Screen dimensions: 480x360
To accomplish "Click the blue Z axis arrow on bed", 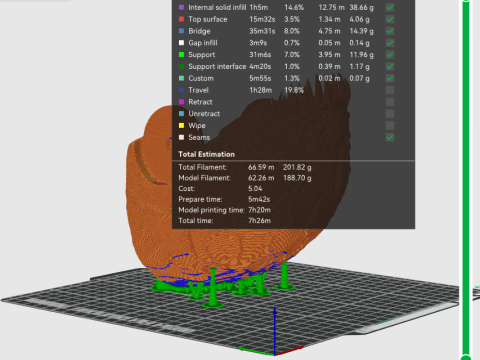I will click(275, 330).
